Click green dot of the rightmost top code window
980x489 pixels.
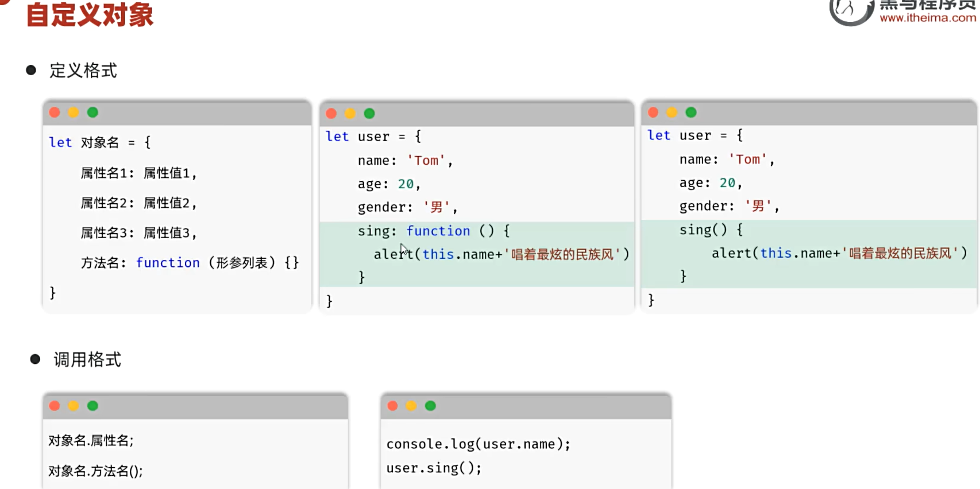click(691, 112)
